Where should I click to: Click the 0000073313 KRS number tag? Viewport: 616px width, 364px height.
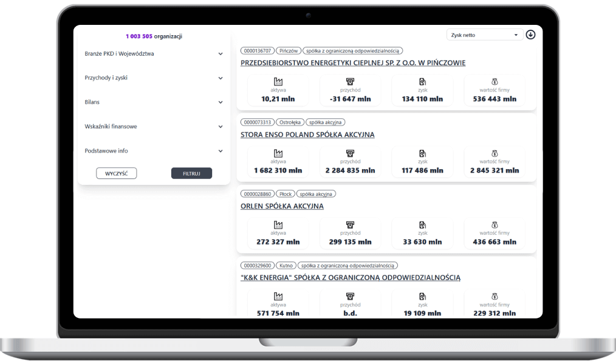(258, 123)
